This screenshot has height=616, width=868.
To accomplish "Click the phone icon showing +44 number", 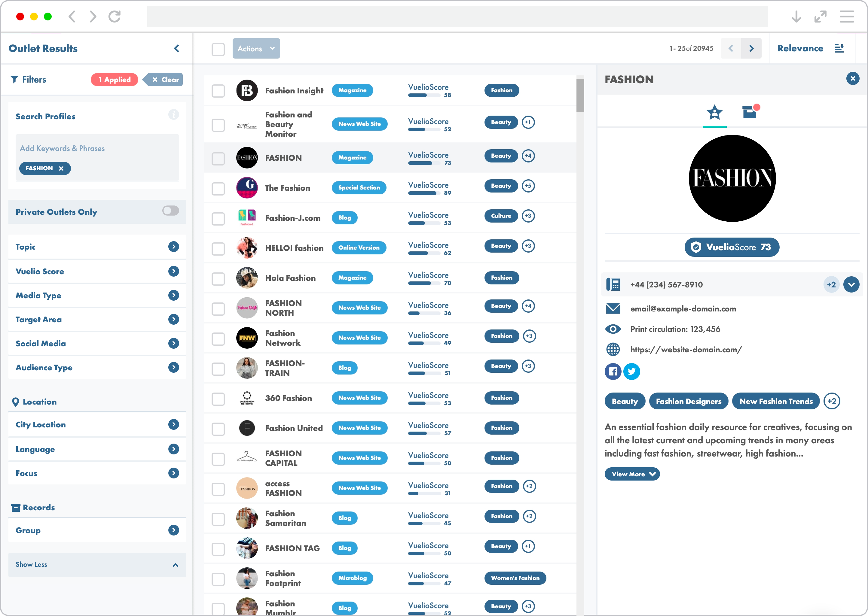I will pos(613,285).
